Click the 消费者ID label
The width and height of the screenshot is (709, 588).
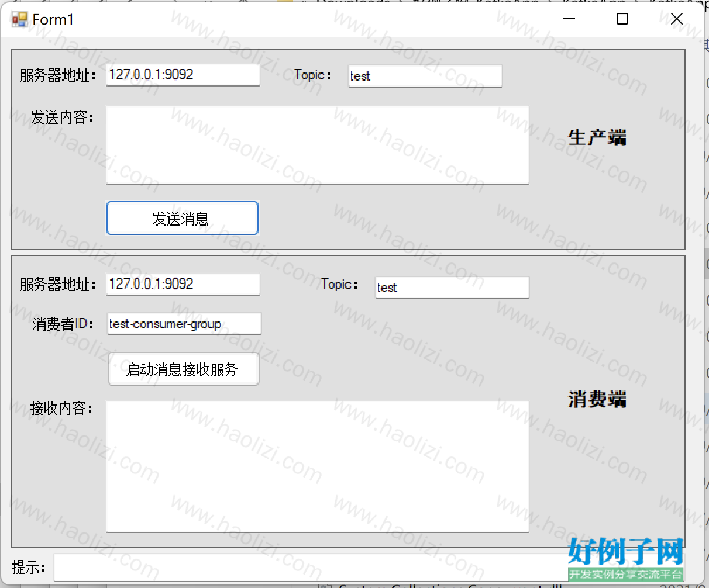click(x=63, y=324)
